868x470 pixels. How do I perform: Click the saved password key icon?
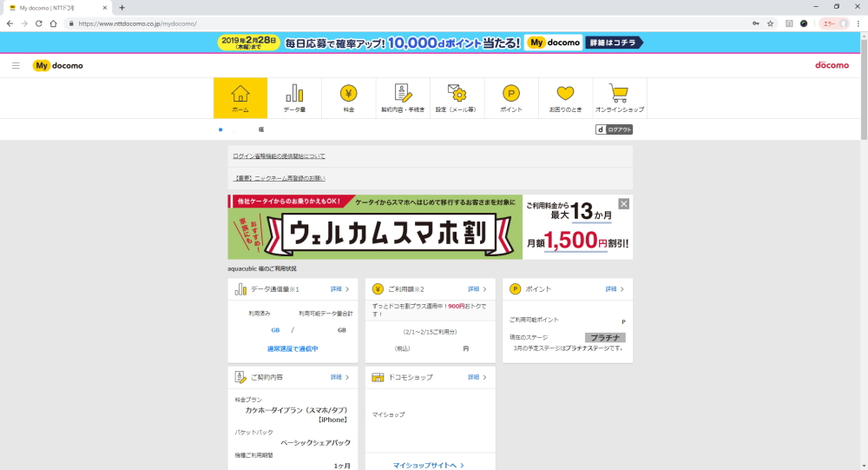tap(756, 23)
